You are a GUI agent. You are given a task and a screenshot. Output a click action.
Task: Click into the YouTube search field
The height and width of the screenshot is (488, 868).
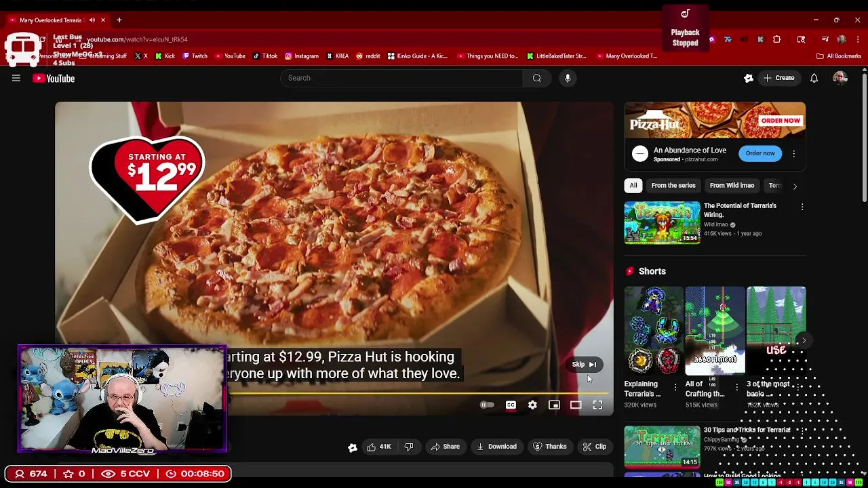tap(401, 78)
